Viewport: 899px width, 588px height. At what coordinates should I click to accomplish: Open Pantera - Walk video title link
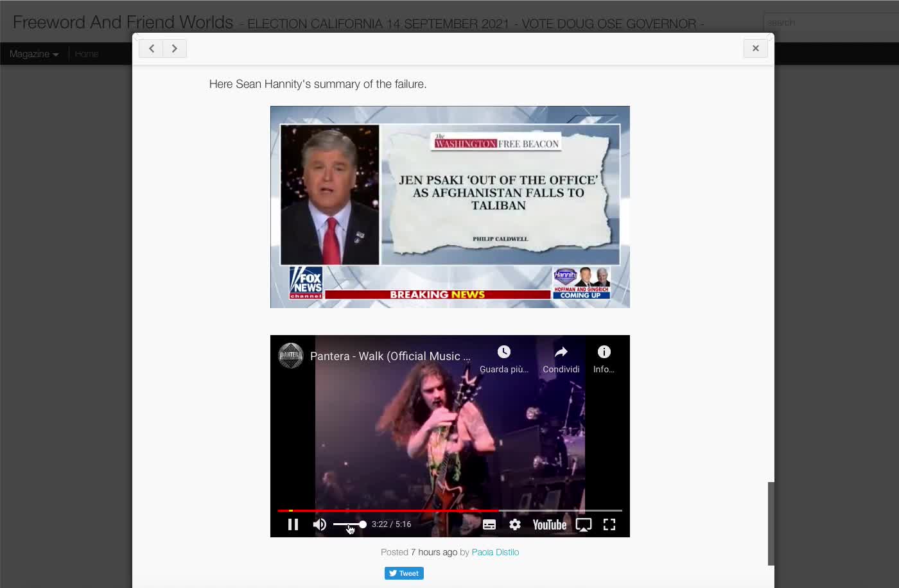(390, 356)
